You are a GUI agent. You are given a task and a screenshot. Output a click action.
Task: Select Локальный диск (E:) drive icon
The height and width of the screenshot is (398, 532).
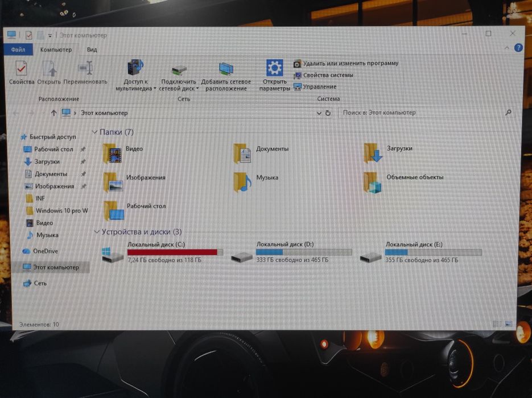click(371, 258)
